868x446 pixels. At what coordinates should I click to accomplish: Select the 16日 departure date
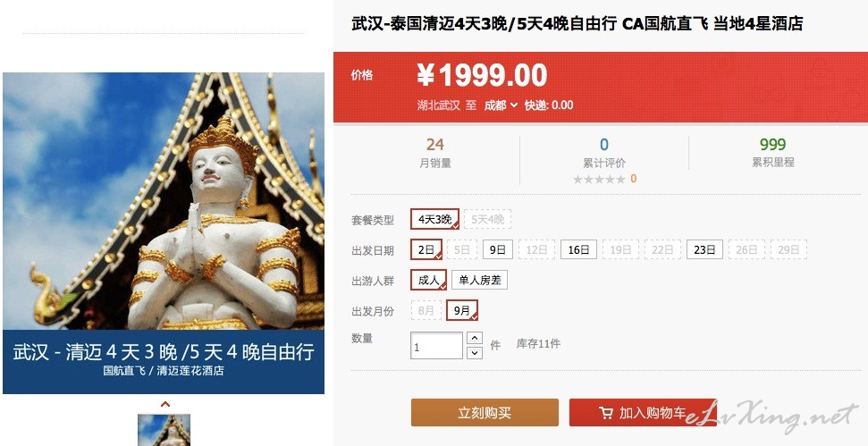[x=578, y=249]
